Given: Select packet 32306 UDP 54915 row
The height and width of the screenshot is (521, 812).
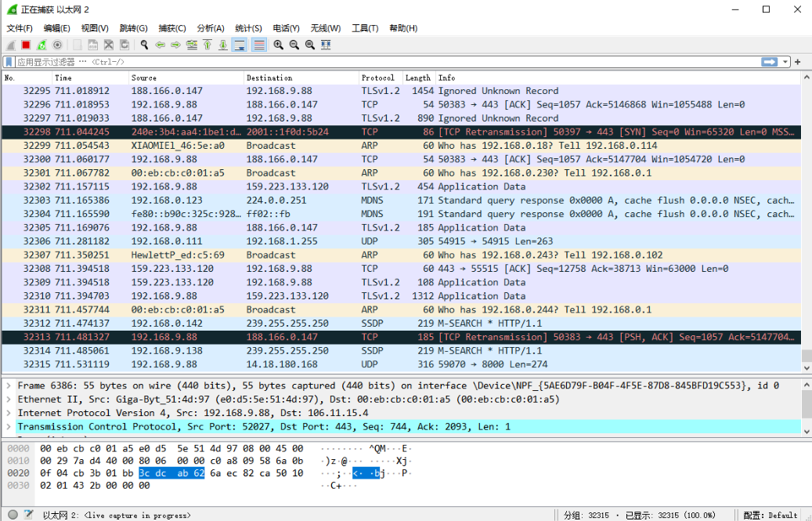Looking at the screenshot, I should (x=402, y=241).
